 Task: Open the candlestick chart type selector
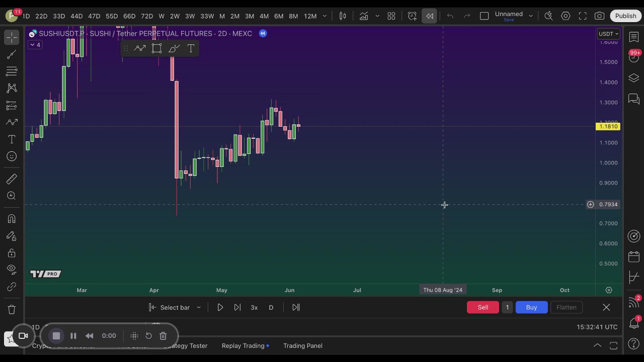[343, 16]
